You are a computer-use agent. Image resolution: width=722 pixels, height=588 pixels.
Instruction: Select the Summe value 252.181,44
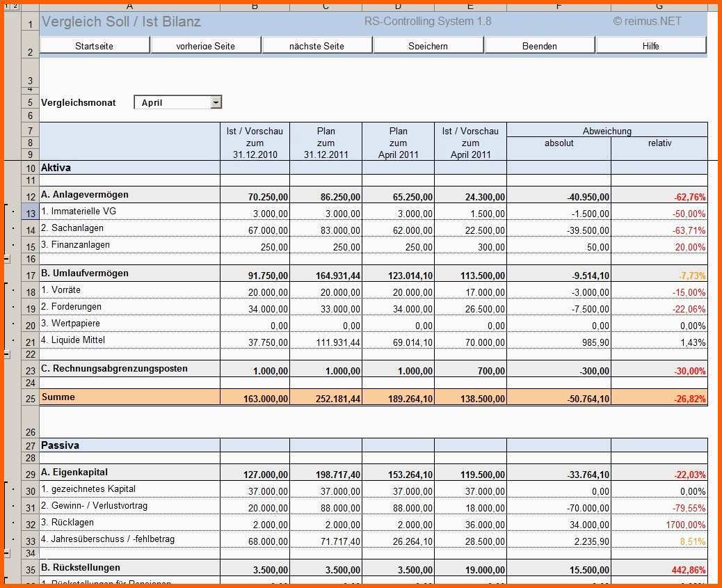click(338, 399)
